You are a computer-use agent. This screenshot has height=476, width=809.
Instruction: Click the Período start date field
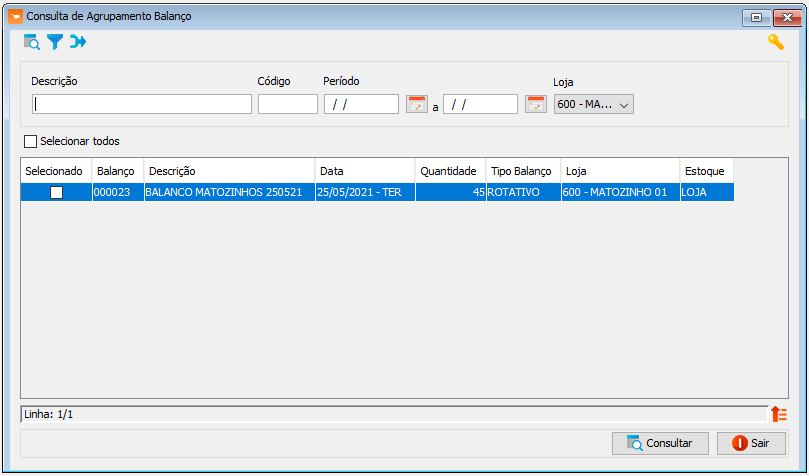pos(361,104)
